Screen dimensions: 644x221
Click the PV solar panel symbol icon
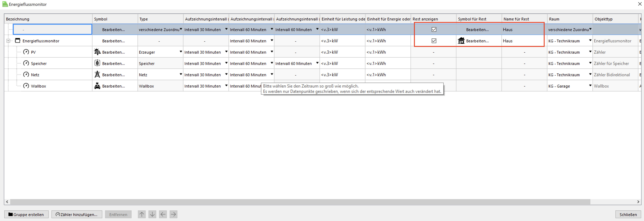[x=97, y=52]
